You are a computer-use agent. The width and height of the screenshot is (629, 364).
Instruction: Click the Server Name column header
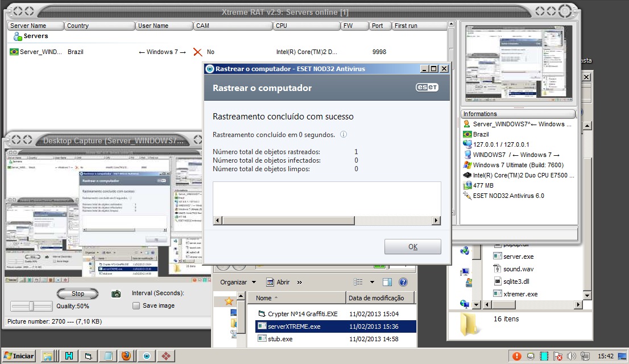36,26
